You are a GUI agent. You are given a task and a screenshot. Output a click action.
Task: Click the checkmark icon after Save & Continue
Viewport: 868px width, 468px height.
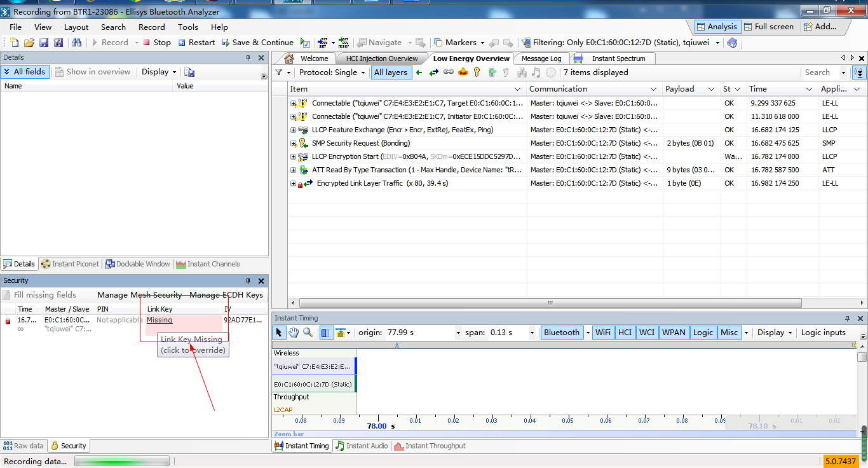pyautogui.click(x=306, y=43)
